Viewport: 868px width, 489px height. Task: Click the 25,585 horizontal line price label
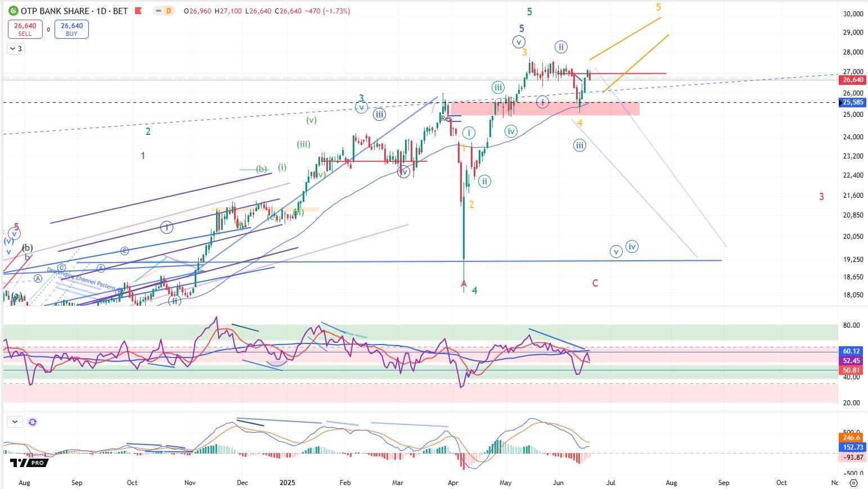pos(853,102)
